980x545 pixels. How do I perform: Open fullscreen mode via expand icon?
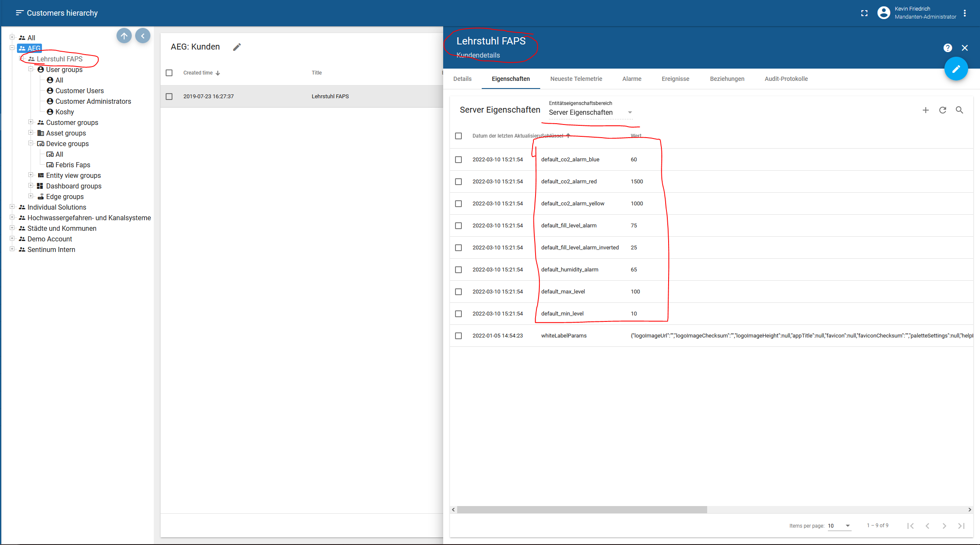pos(864,13)
